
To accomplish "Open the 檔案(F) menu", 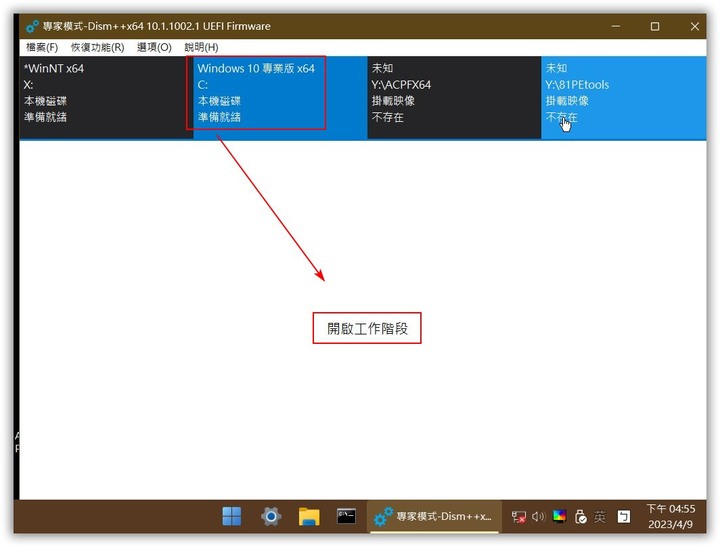I will coord(42,47).
